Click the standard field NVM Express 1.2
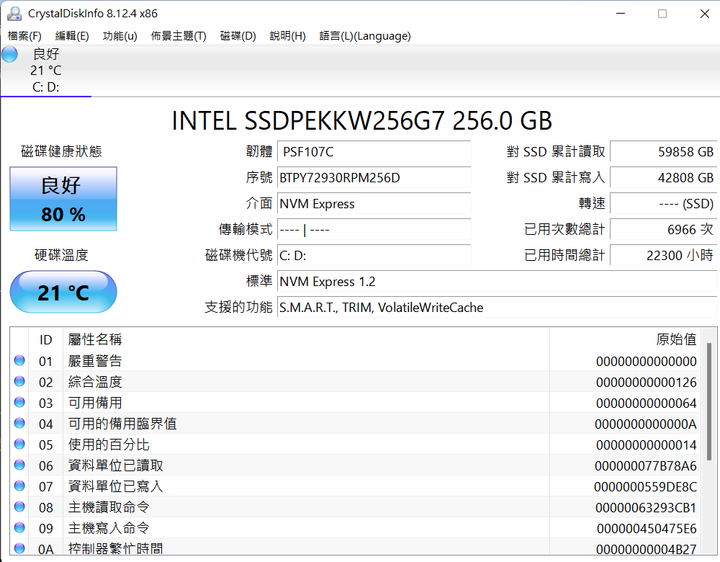This screenshot has width=720, height=562. click(x=497, y=281)
